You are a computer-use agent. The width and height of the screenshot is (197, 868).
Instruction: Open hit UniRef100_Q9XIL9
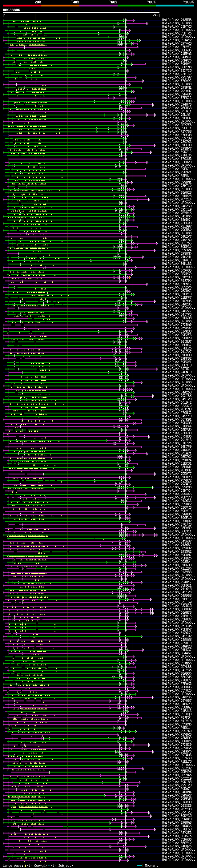[x=176, y=209]
